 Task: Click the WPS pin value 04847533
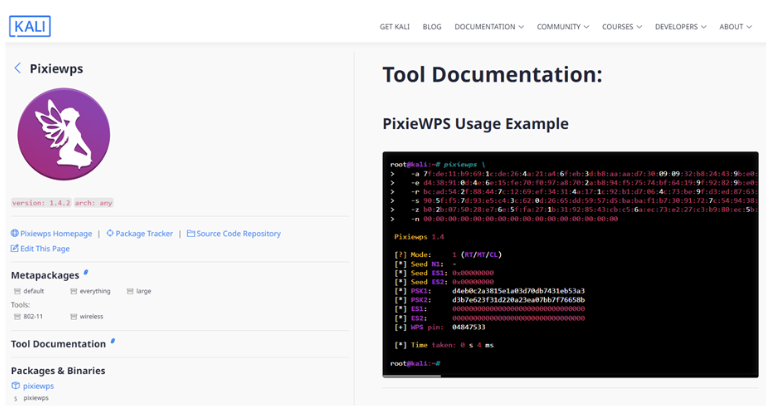(468, 327)
